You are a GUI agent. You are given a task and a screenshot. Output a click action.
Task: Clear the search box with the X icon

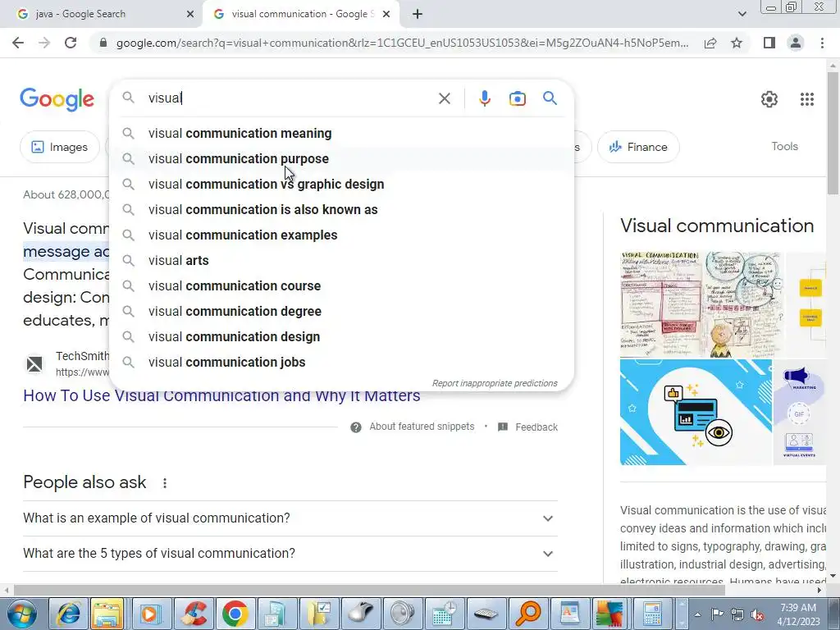pos(444,98)
